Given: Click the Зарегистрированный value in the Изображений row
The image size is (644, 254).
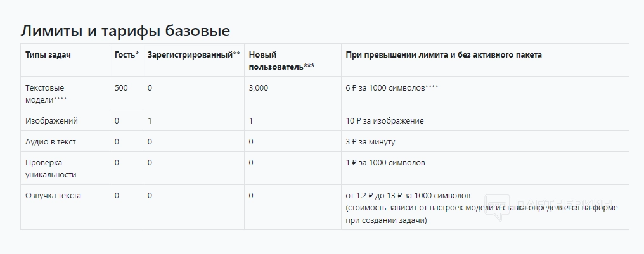Looking at the screenshot, I should pyautogui.click(x=150, y=120).
